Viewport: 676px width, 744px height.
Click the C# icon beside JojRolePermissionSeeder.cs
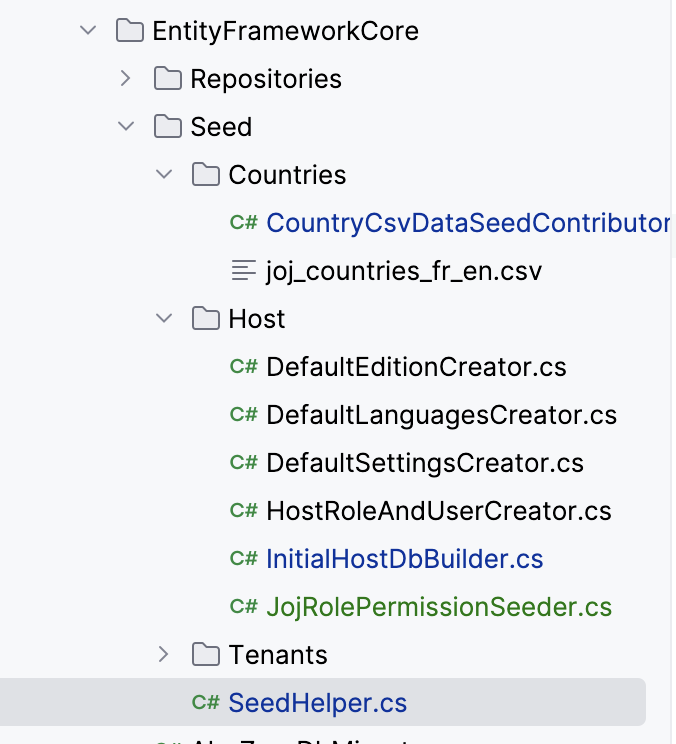[243, 607]
